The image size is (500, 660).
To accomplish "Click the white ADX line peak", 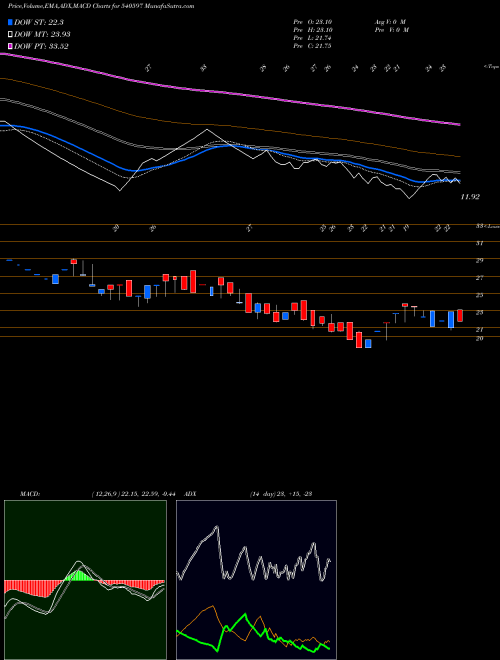I will point(217,527).
